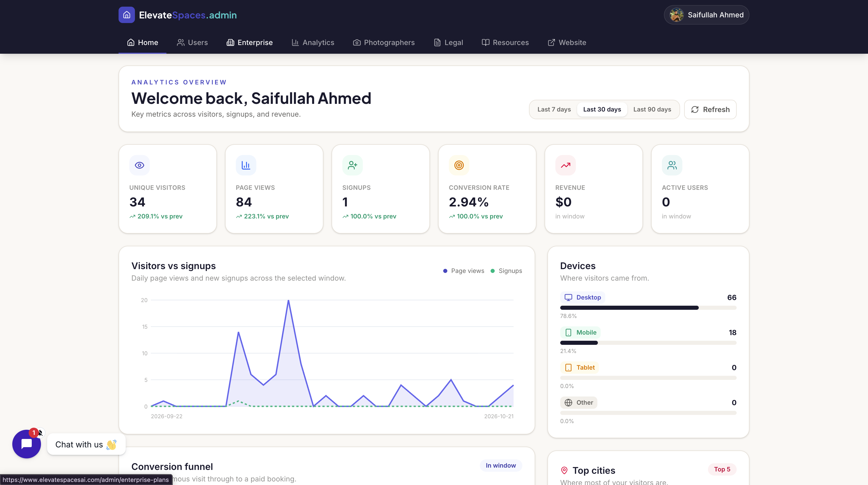Image resolution: width=868 pixels, height=485 pixels.
Task: Click the Page Views bar chart icon
Action: [246, 165]
